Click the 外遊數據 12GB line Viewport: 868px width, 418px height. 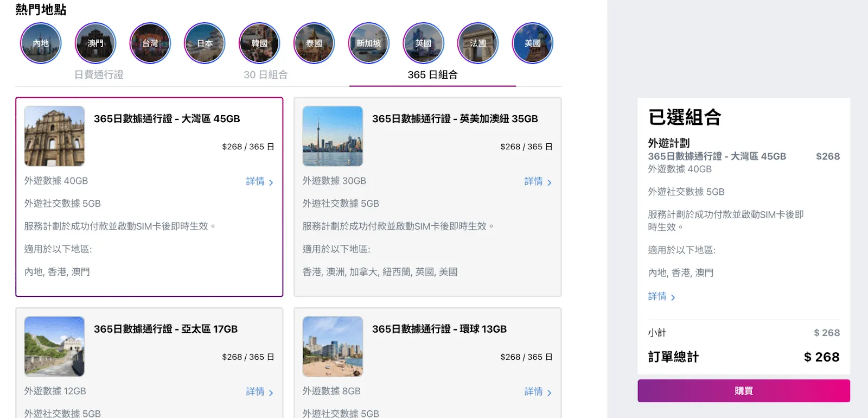click(55, 391)
